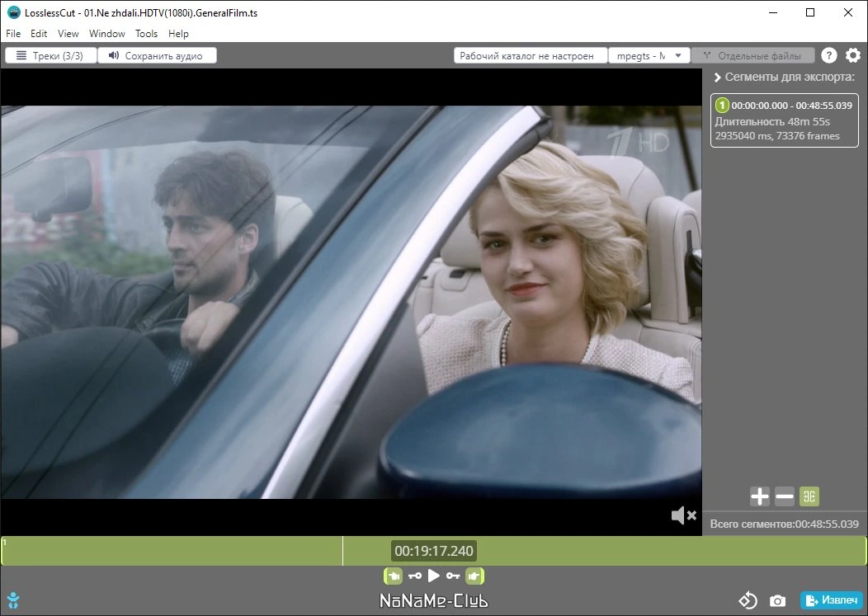Open the Tools menu
The height and width of the screenshot is (616, 868).
(x=146, y=34)
